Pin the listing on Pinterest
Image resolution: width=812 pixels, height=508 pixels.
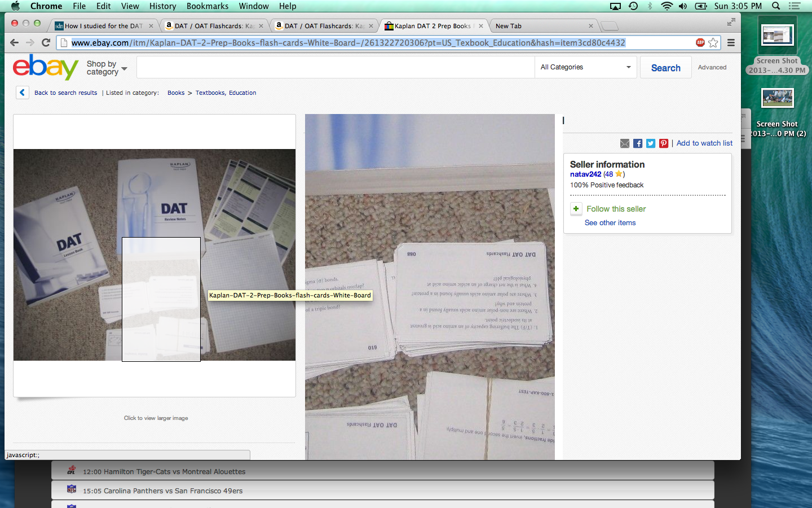click(664, 143)
